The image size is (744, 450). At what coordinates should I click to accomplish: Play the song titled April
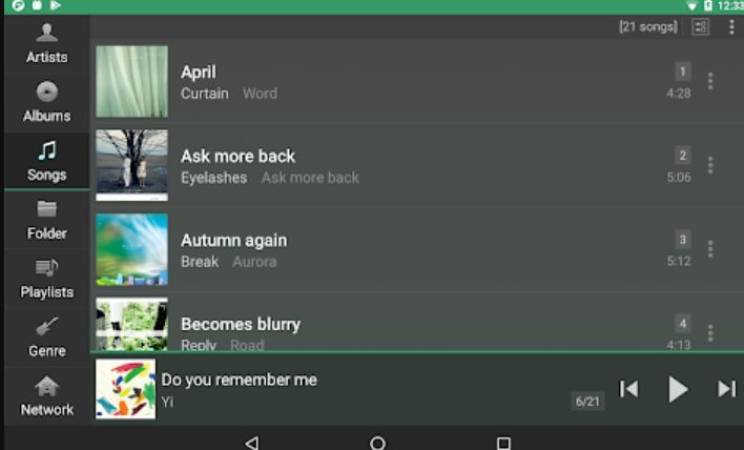click(198, 72)
